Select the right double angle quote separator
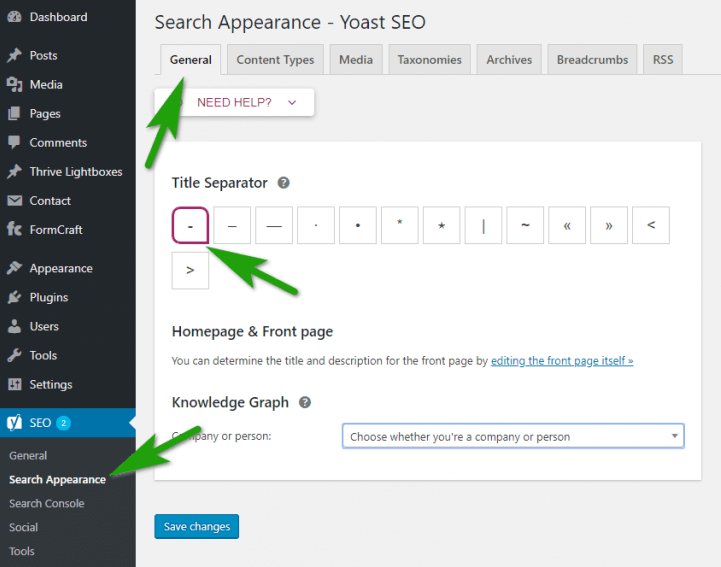 (609, 225)
